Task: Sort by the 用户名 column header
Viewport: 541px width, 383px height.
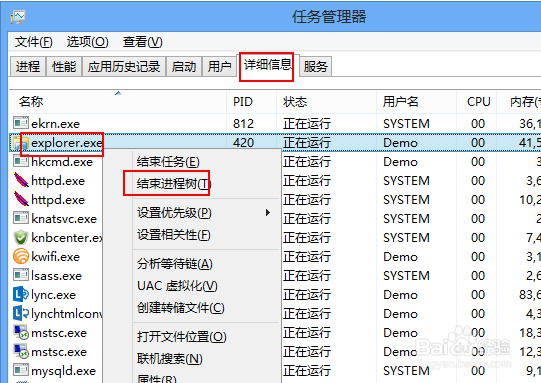Action: coord(416,101)
